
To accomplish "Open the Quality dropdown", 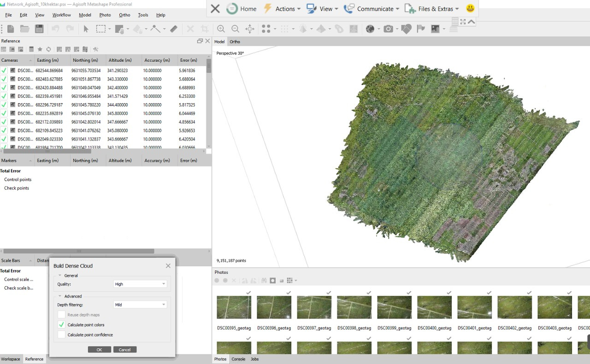I will 140,284.
